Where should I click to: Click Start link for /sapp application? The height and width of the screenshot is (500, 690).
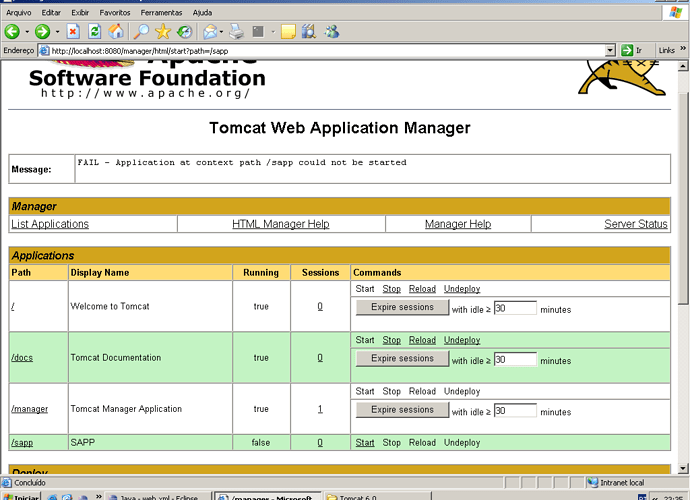(365, 443)
